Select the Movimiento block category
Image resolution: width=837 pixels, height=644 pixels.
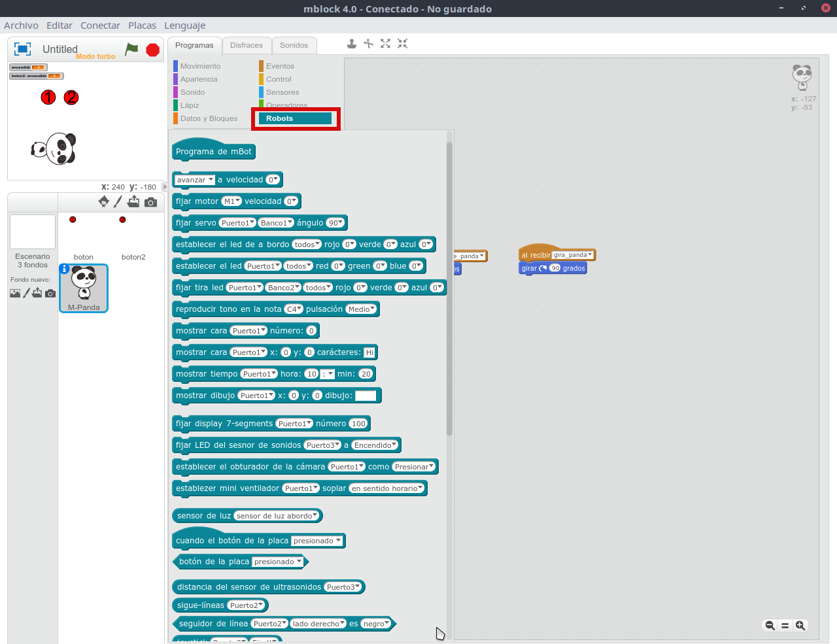(200, 66)
